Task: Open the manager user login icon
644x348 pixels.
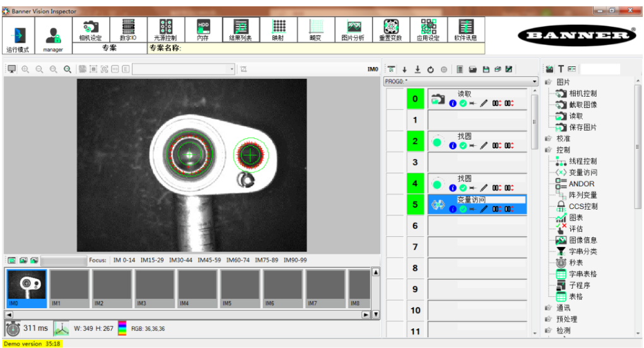Action: coord(53,36)
